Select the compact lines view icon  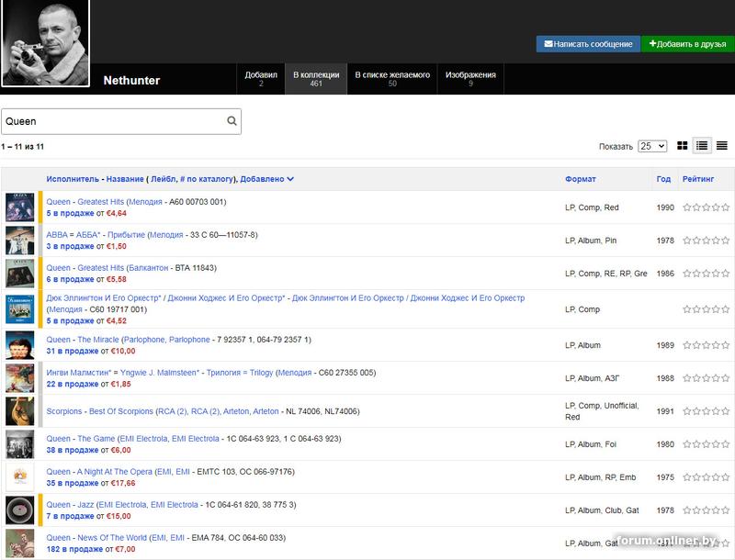pos(722,146)
